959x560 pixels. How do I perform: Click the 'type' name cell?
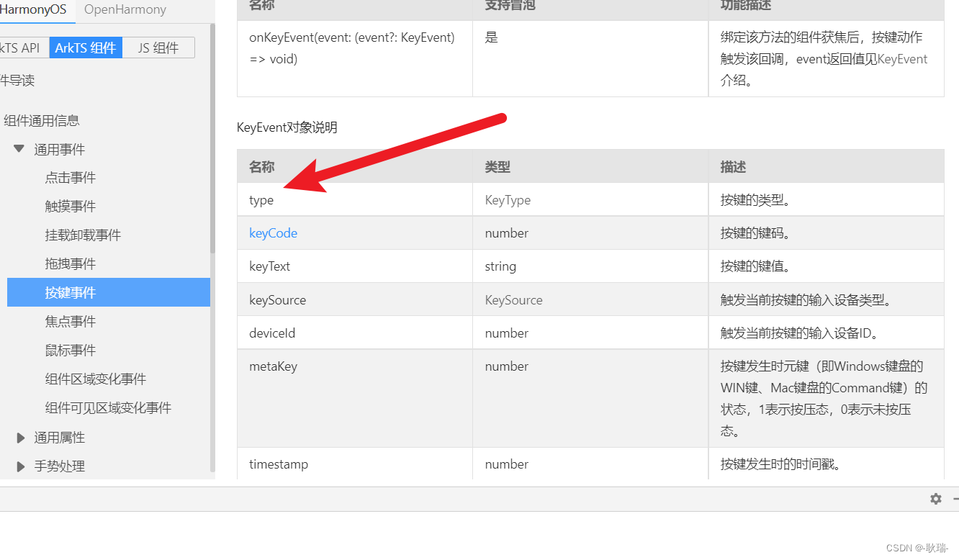pyautogui.click(x=355, y=199)
